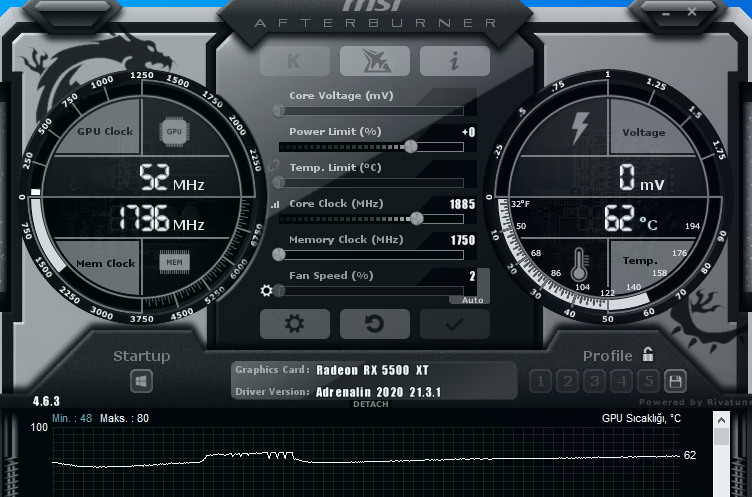Click the version number 4.6.3
Viewport: 752px width, 497px height.
(46, 402)
